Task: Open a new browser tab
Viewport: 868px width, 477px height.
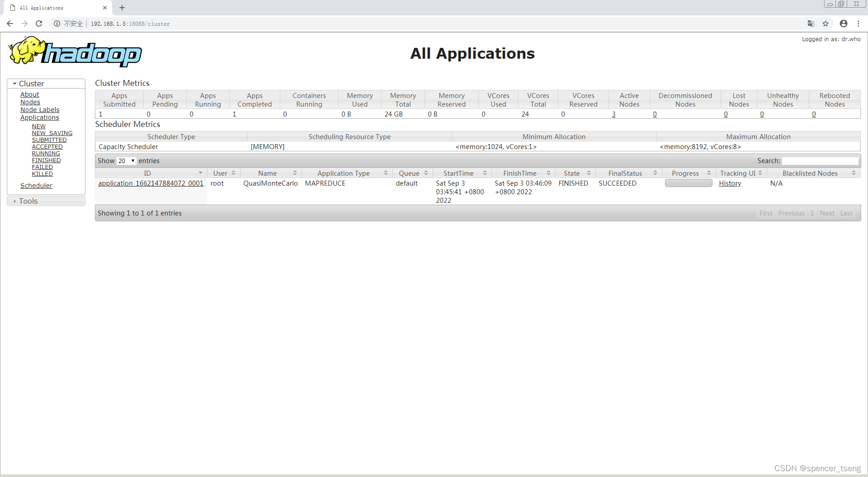Action: 122,8
